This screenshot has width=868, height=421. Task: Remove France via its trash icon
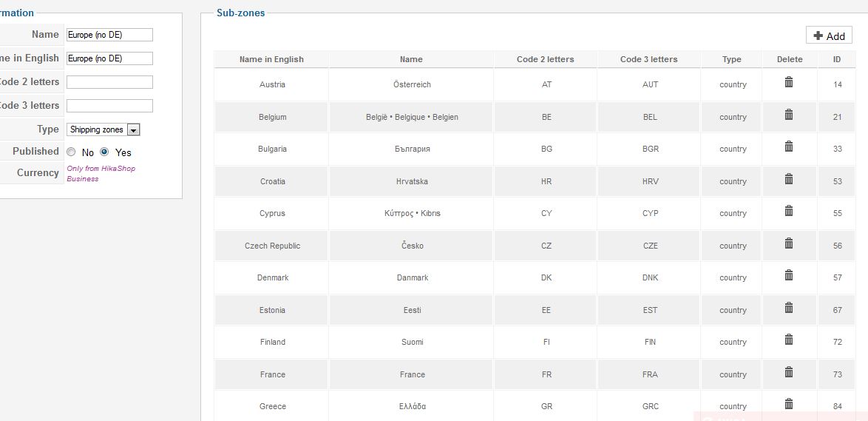789,372
